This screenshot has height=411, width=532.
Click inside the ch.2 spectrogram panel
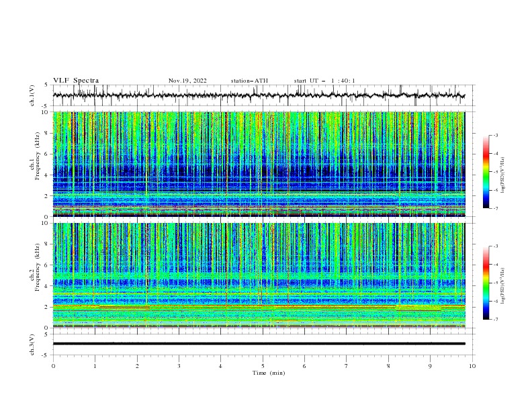click(259, 275)
